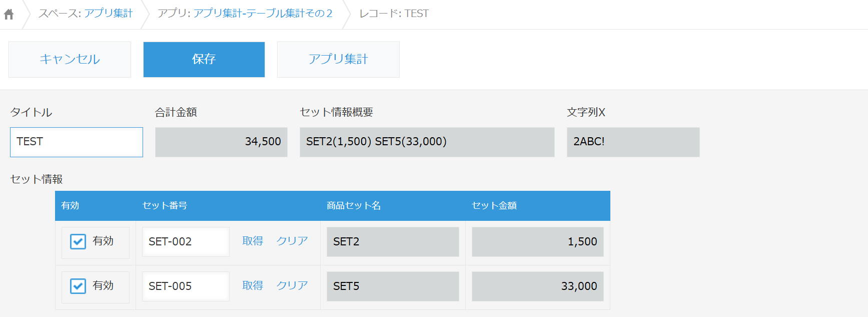Viewport: 868px width, 317px height.
Task: Uncheck the 有効 checkbox in SET-002 row
Action: pos(78,242)
